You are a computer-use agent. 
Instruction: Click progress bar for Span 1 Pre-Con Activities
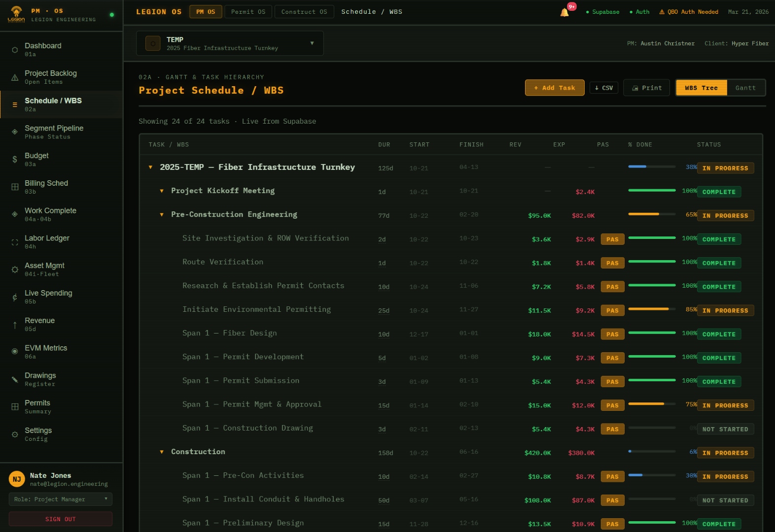coord(652,475)
